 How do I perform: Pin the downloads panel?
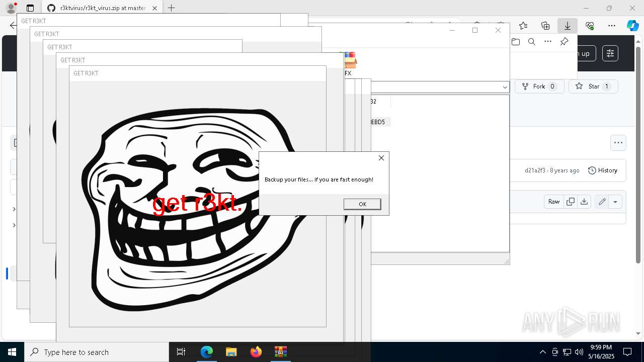(x=564, y=42)
